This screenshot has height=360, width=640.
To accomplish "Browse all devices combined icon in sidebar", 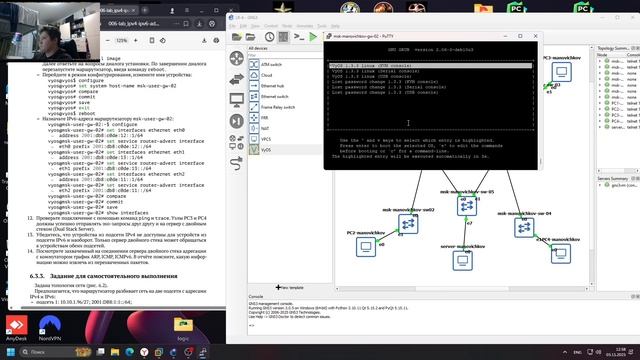I will tap(236, 142).
